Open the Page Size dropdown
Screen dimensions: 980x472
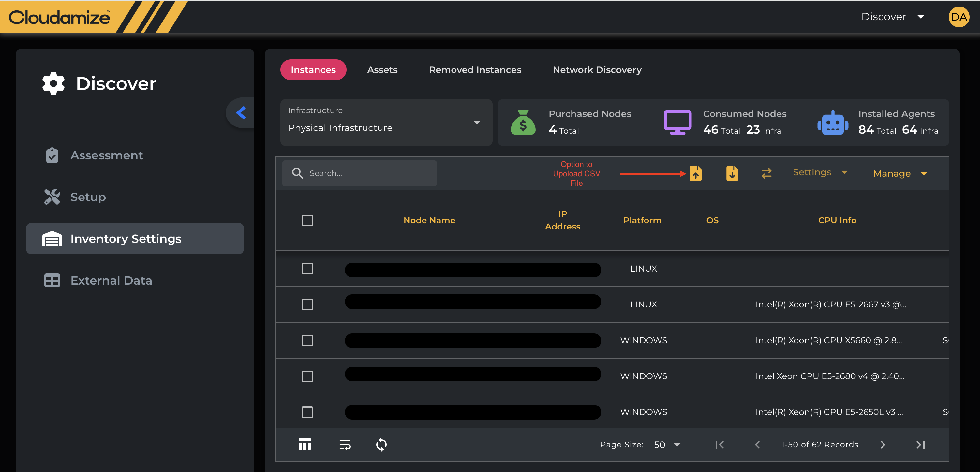coord(667,445)
